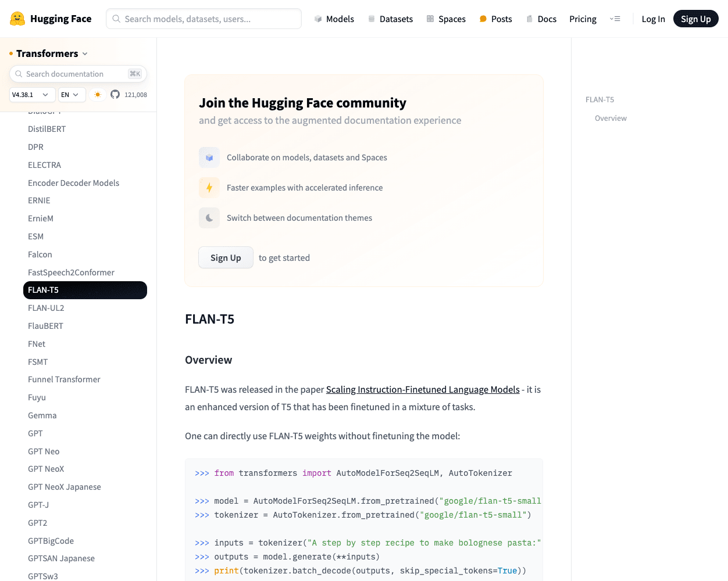Click the lightning bolt inference icon
This screenshot has width=728, height=581.
pyautogui.click(x=209, y=188)
